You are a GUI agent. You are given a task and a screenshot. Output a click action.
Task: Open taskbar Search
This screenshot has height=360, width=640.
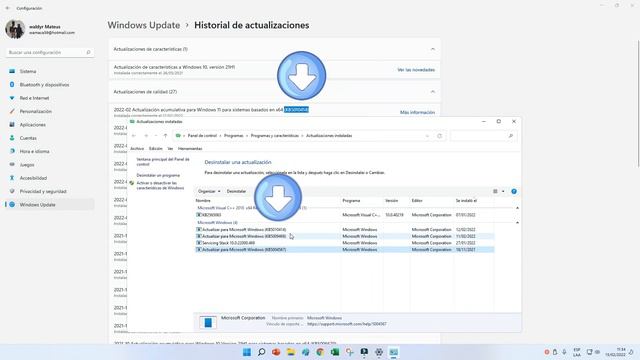click(262, 352)
